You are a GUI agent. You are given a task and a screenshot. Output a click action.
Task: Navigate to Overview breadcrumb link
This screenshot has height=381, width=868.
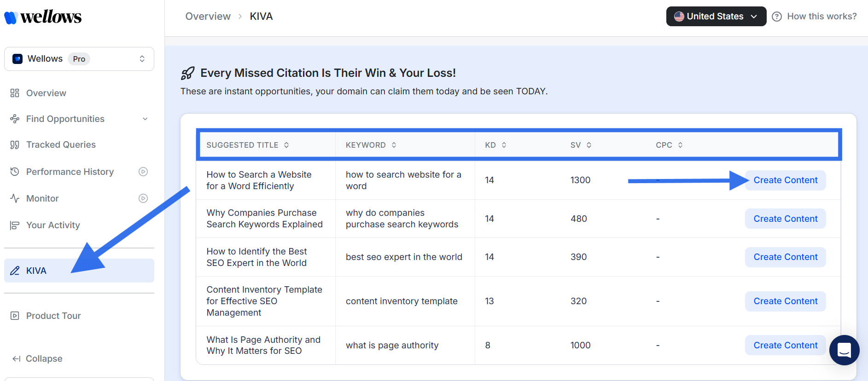pos(208,17)
